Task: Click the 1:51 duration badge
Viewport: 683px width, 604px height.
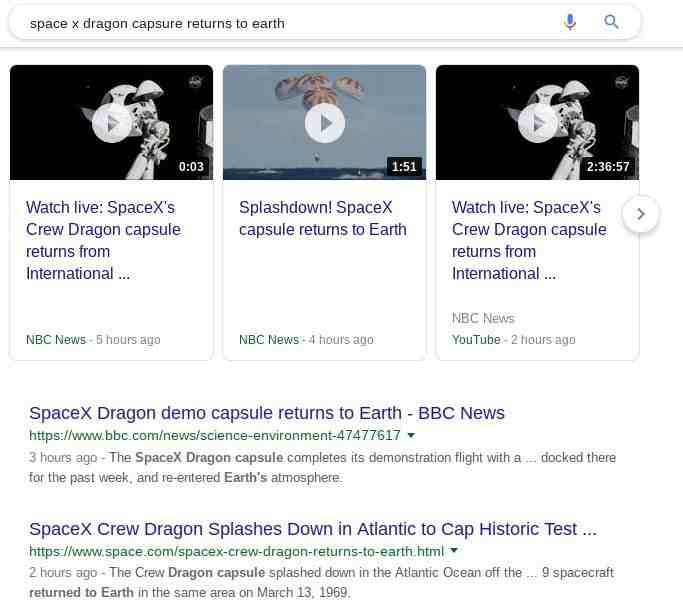Action: tap(404, 167)
